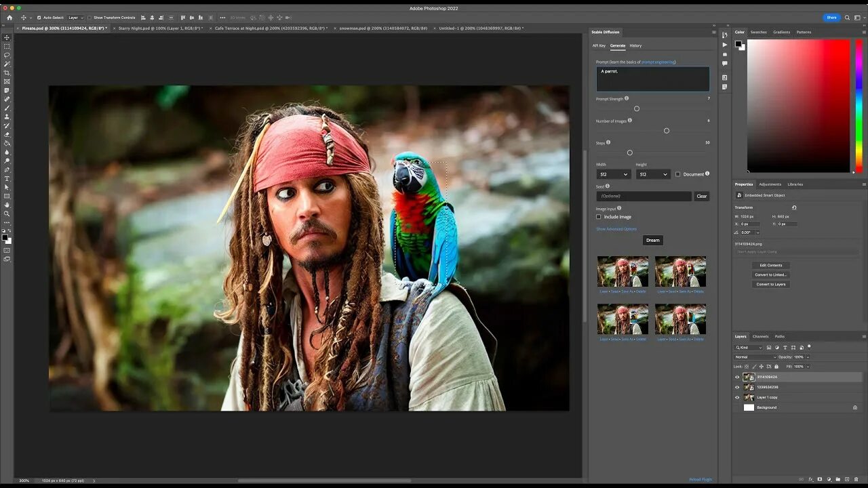Select the Horizontal Type tool
This screenshot has height=488, width=868.
coord(7,179)
